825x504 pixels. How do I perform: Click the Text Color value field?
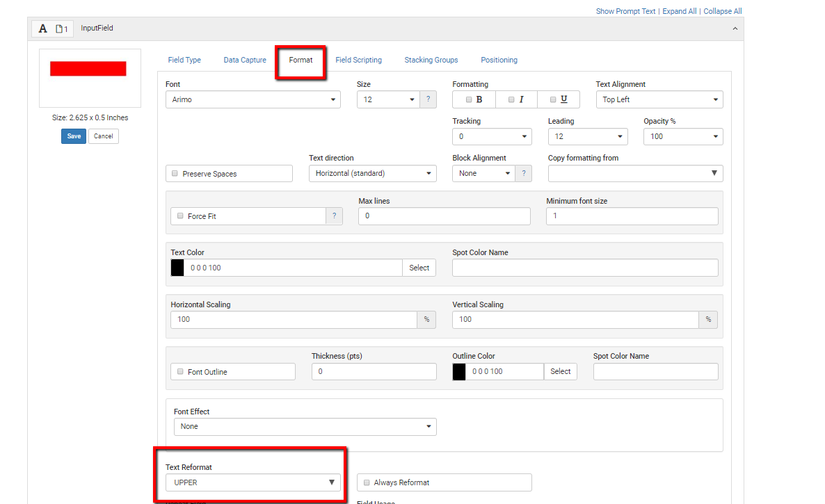[x=293, y=268]
